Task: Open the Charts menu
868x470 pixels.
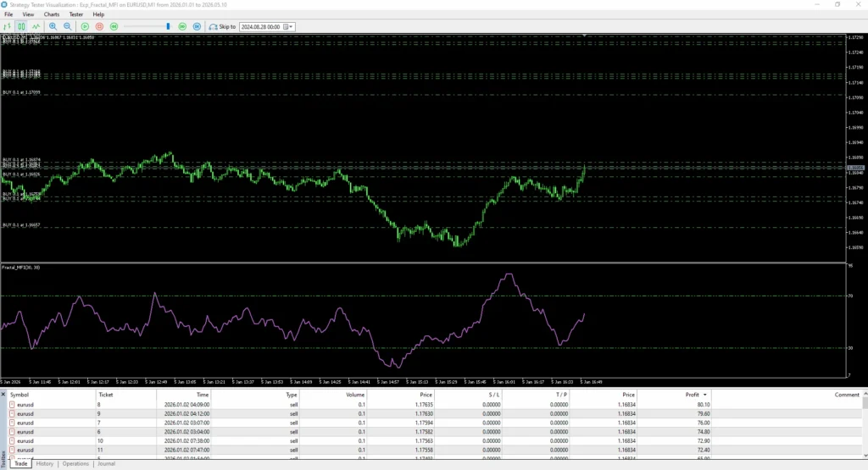Action: click(52, 14)
